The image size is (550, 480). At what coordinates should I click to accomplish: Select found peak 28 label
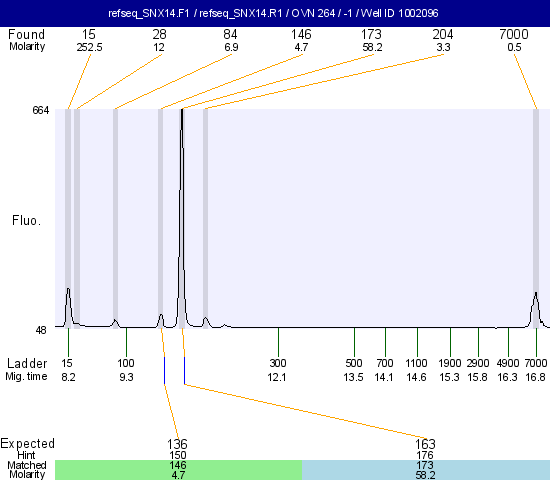159,34
